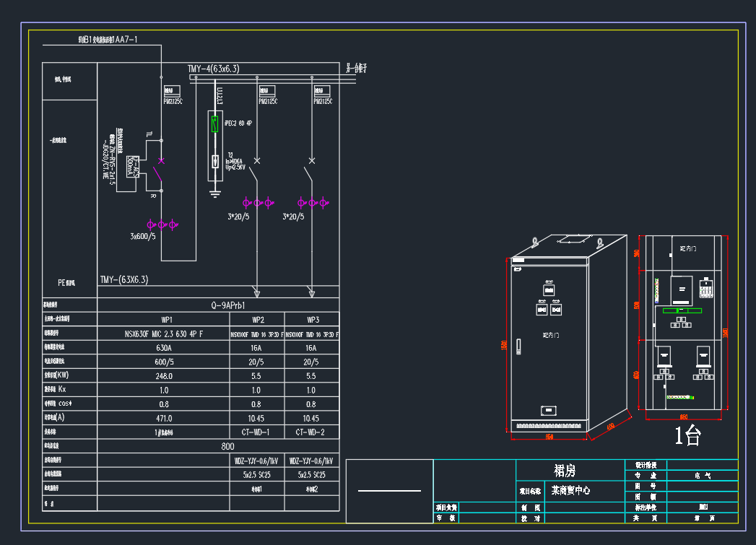Click the CT-WD-2 load name cell
The image size is (756, 545).
click(x=310, y=432)
